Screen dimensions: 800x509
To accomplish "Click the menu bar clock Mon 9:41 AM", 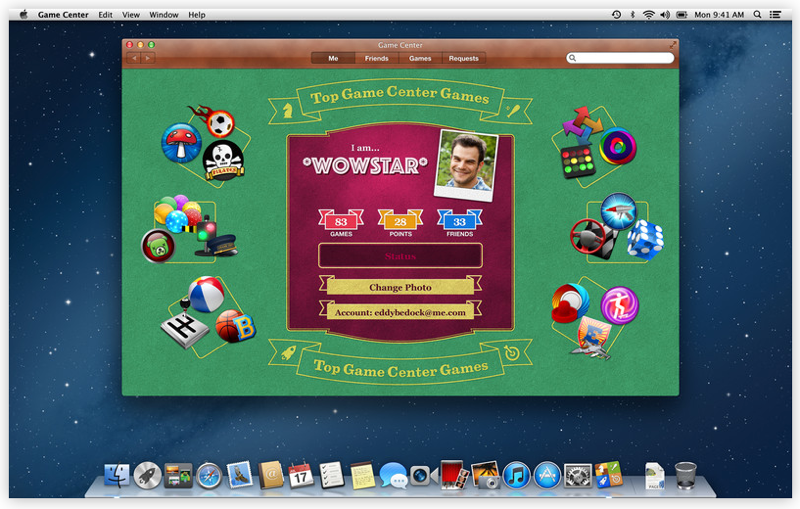I will (x=719, y=15).
